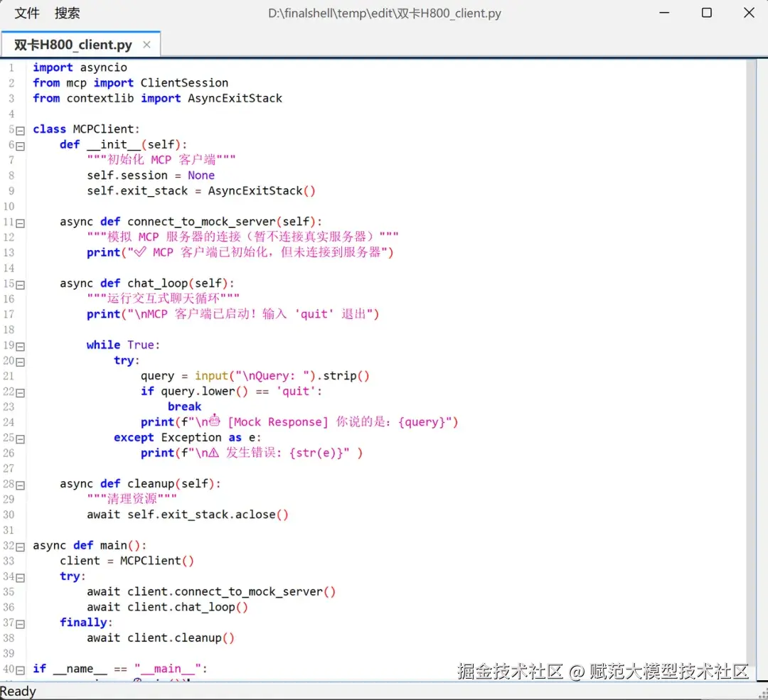Close the 双卡H800_client.py tab
This screenshot has width=768, height=700.
146,45
